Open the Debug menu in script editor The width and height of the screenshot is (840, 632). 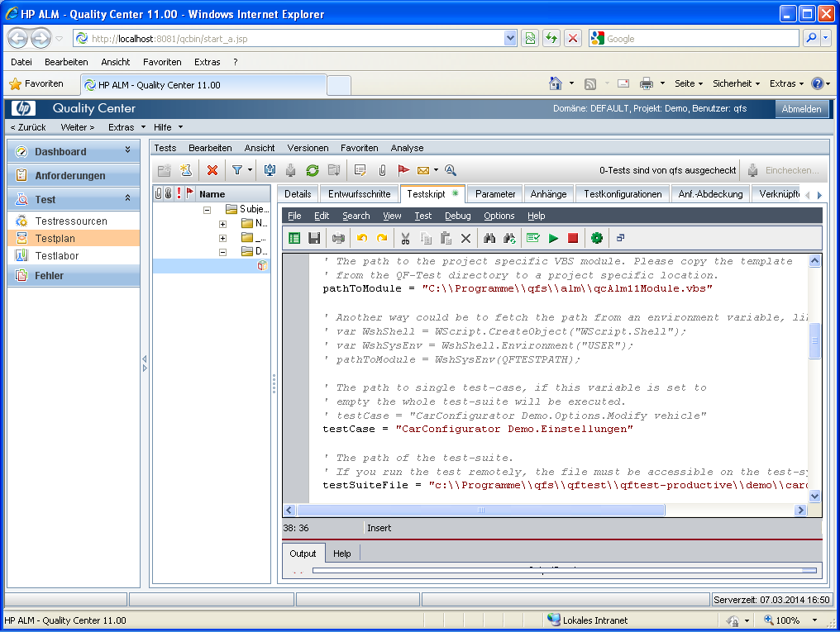tap(457, 216)
